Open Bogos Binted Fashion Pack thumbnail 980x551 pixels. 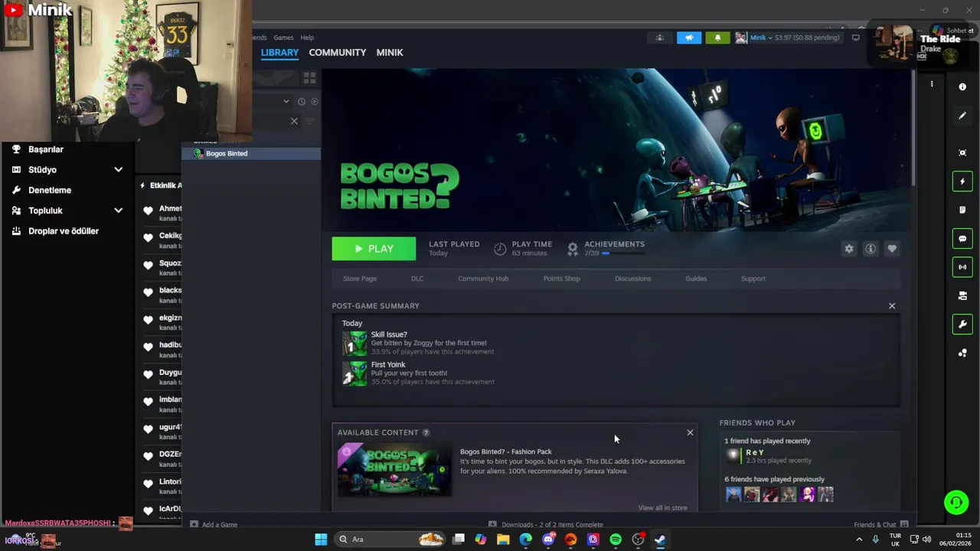[x=395, y=469]
